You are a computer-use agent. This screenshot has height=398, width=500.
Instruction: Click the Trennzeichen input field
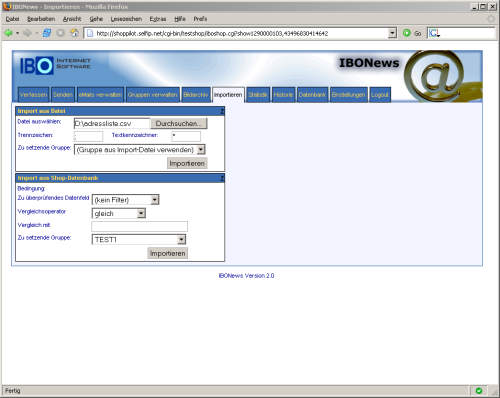click(x=88, y=136)
